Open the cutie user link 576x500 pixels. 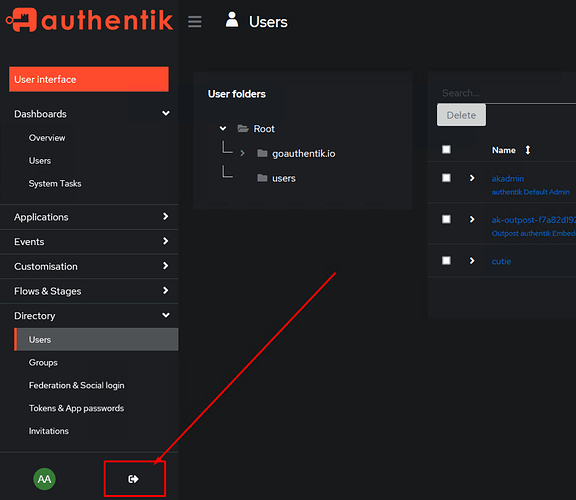click(501, 261)
